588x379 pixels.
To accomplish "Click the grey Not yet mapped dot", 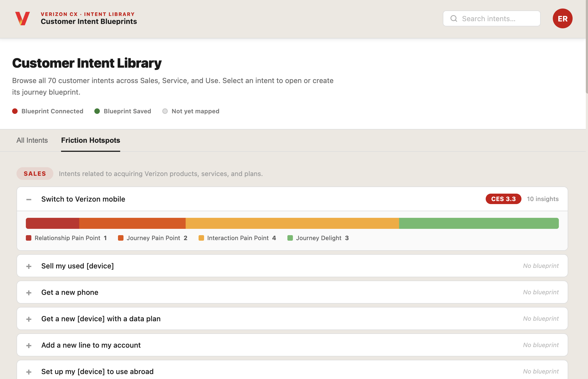I will pyautogui.click(x=165, y=111).
